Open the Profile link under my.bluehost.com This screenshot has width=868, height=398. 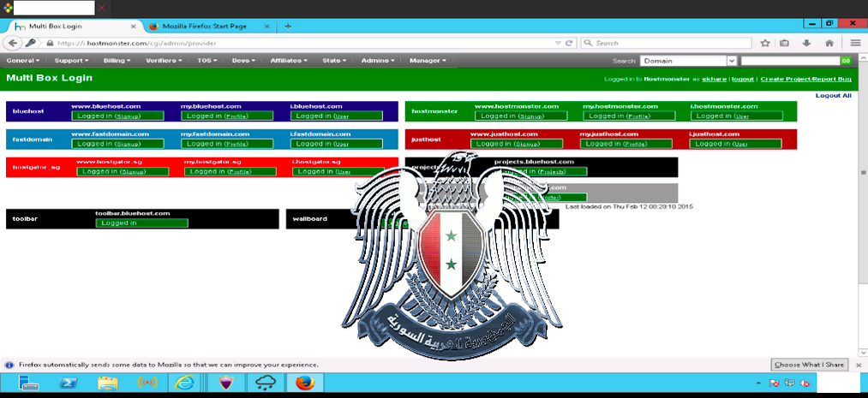236,116
